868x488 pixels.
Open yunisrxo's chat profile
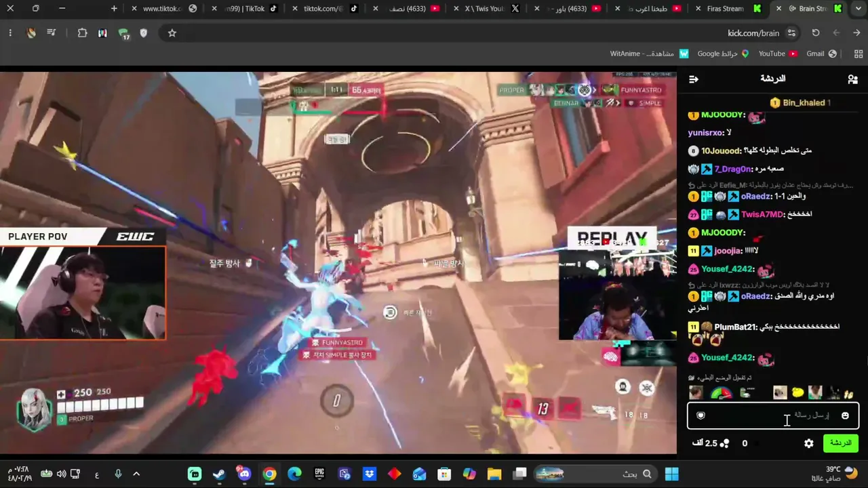[705, 133]
